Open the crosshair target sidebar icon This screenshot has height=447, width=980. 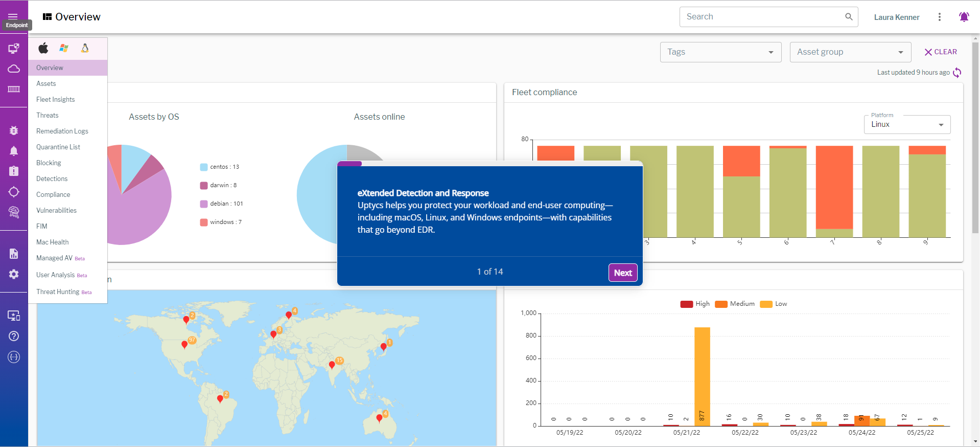(x=14, y=192)
